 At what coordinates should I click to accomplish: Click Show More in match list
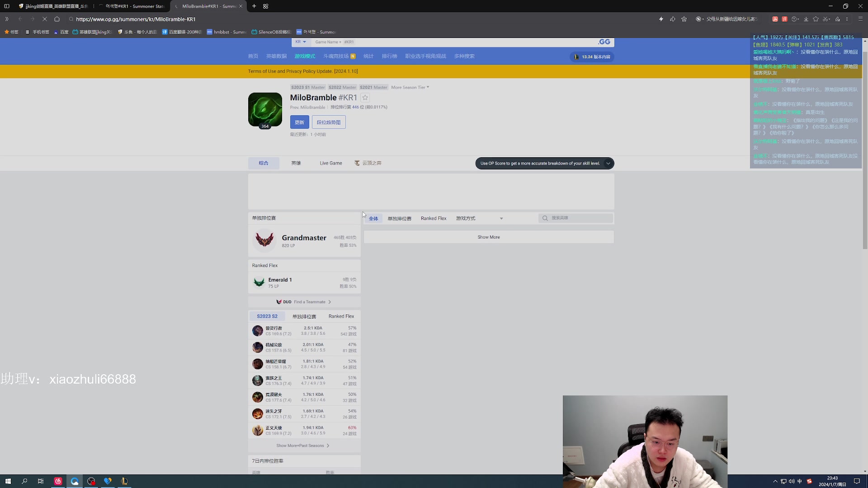(489, 237)
